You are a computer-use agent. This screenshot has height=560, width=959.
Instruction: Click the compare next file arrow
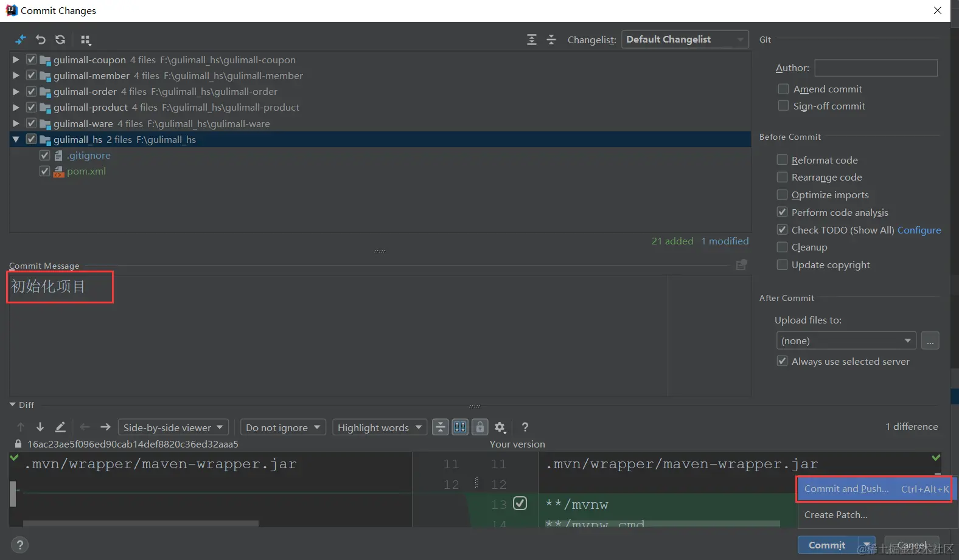point(105,427)
